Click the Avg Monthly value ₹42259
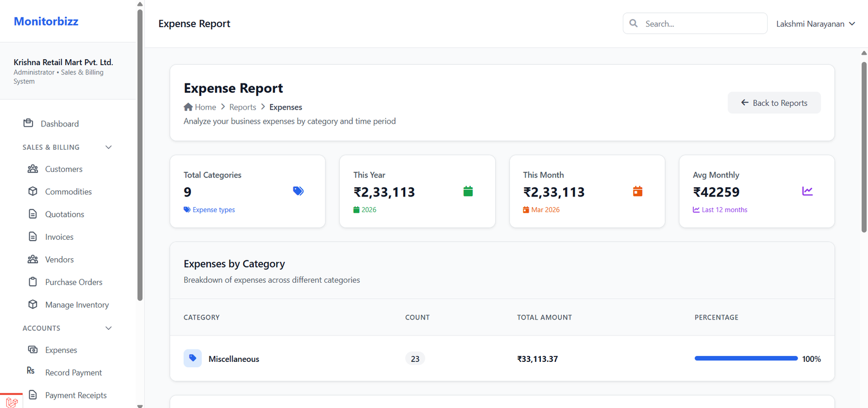The image size is (868, 408). coord(716,192)
